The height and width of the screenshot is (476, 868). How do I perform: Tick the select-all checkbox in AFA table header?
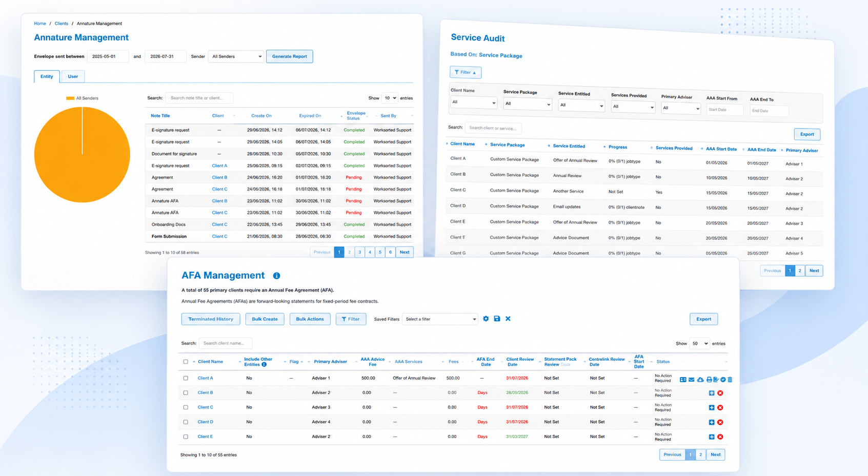[x=186, y=362]
